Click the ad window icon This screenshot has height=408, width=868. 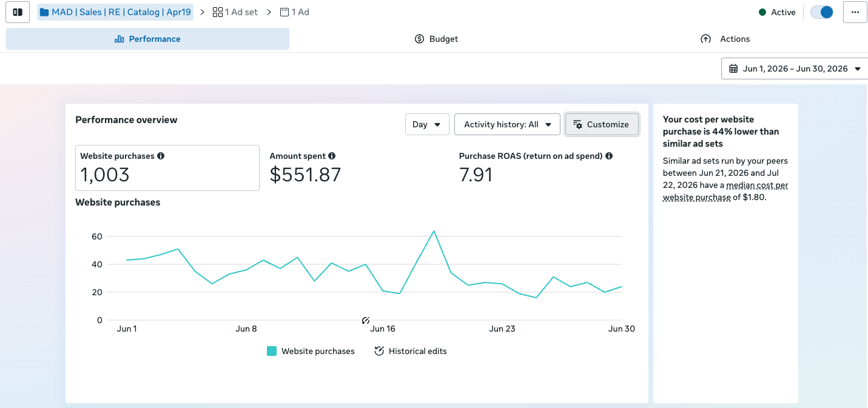(284, 12)
